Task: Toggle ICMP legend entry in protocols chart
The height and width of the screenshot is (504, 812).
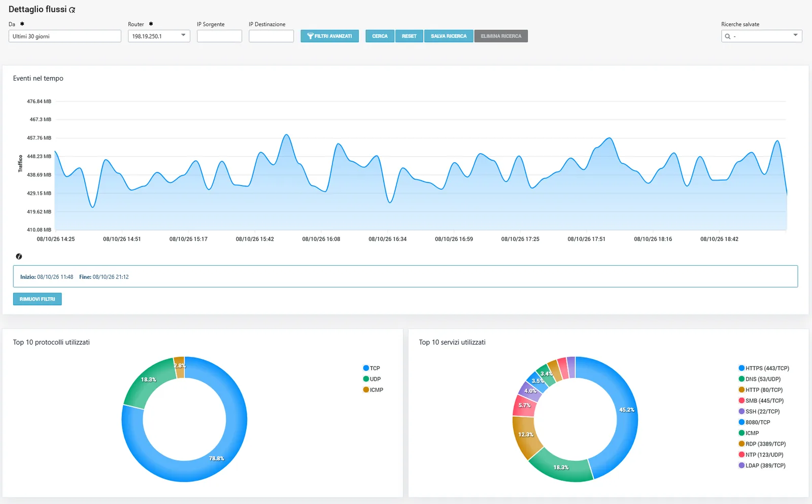Action: (x=373, y=390)
